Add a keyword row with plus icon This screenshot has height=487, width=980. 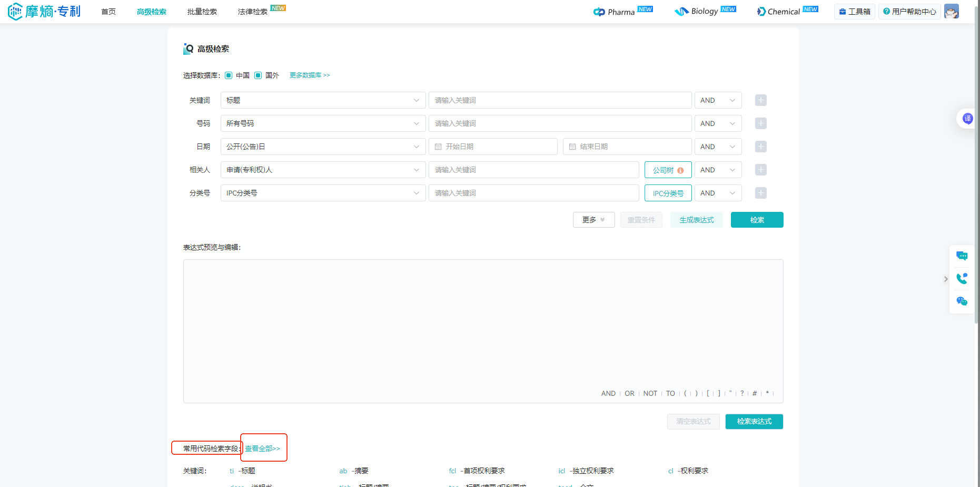click(760, 100)
